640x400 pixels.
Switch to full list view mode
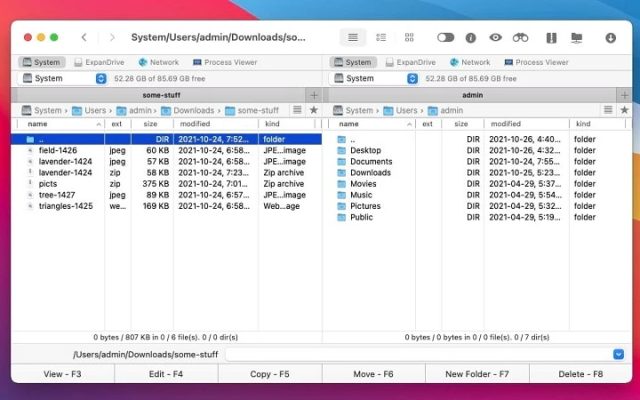point(352,37)
